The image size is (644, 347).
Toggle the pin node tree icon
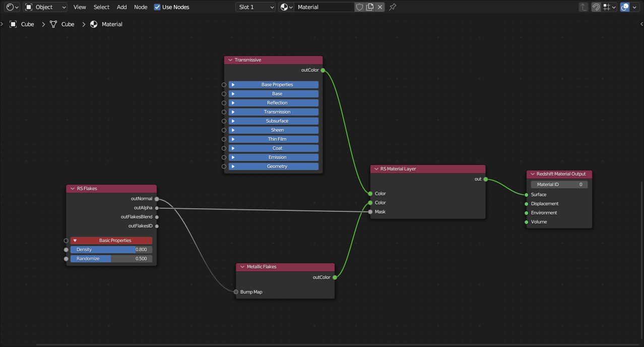point(393,7)
